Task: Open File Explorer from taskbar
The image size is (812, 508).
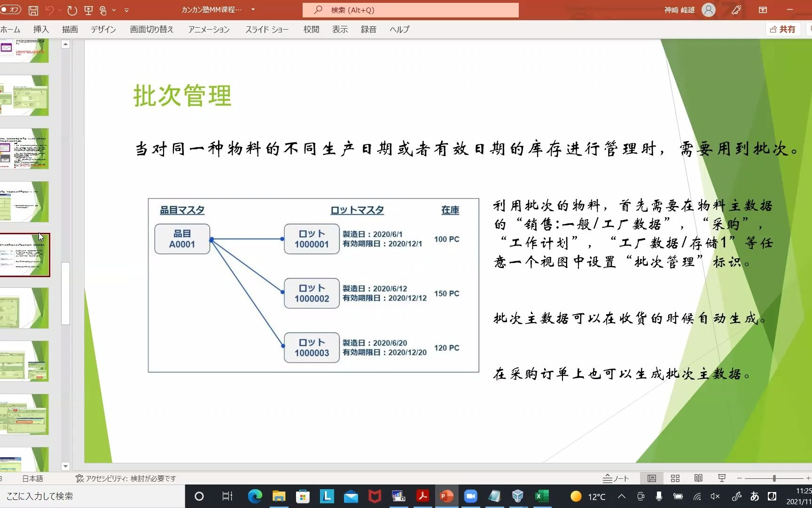Action: pos(279,496)
